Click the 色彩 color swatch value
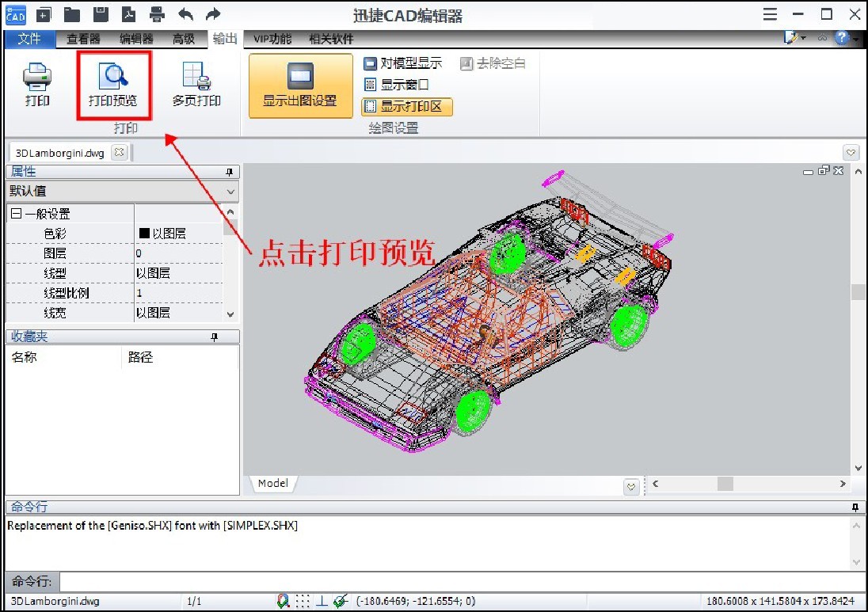Image resolution: width=868 pixels, height=612 pixels. [144, 233]
